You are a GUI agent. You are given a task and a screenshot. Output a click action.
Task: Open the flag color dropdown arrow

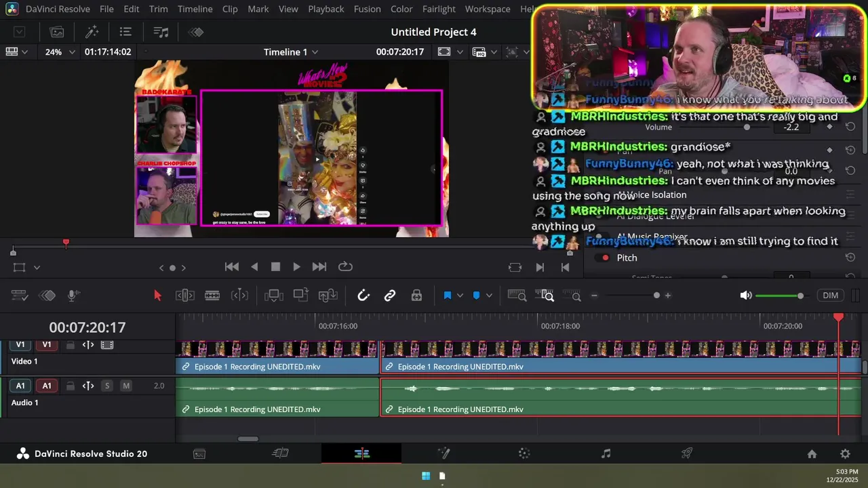point(460,296)
